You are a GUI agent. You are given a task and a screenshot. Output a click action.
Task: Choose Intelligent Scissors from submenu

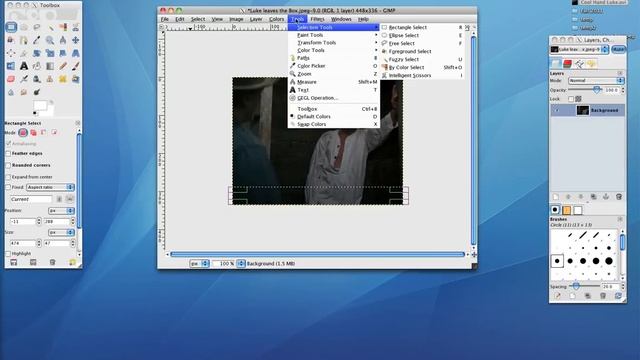[422, 76]
